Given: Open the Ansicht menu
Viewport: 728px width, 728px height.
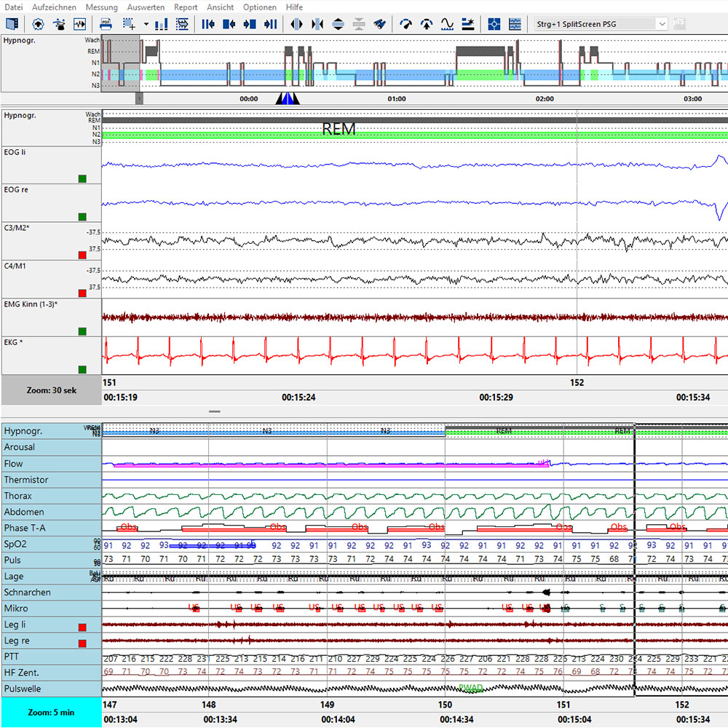Looking at the screenshot, I should pyautogui.click(x=220, y=7).
